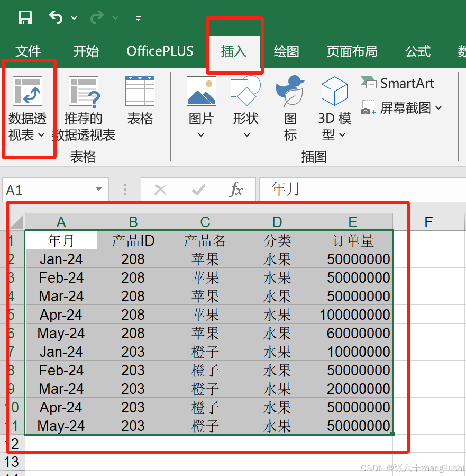Expand the 屏幕截图 dropdown arrow
This screenshot has height=476, width=466.
tap(438, 108)
